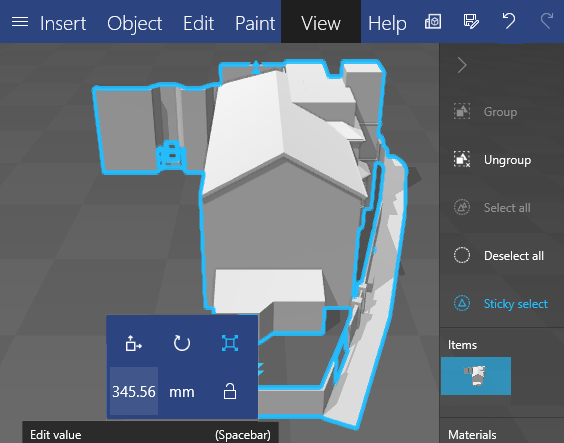Viewport: 564px width, 443px height.
Task: Open the Paint menu
Action: tap(255, 23)
